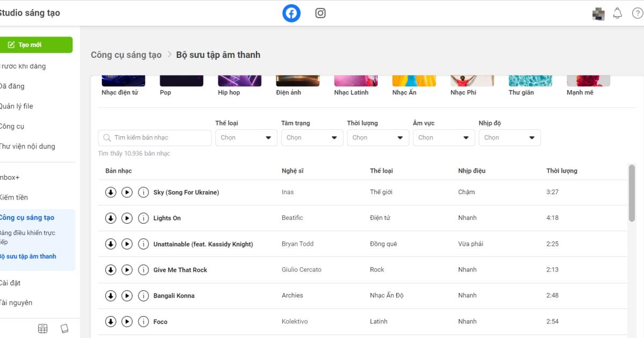The image size is (644, 338).
Task: Open the notifications bell
Action: click(618, 13)
